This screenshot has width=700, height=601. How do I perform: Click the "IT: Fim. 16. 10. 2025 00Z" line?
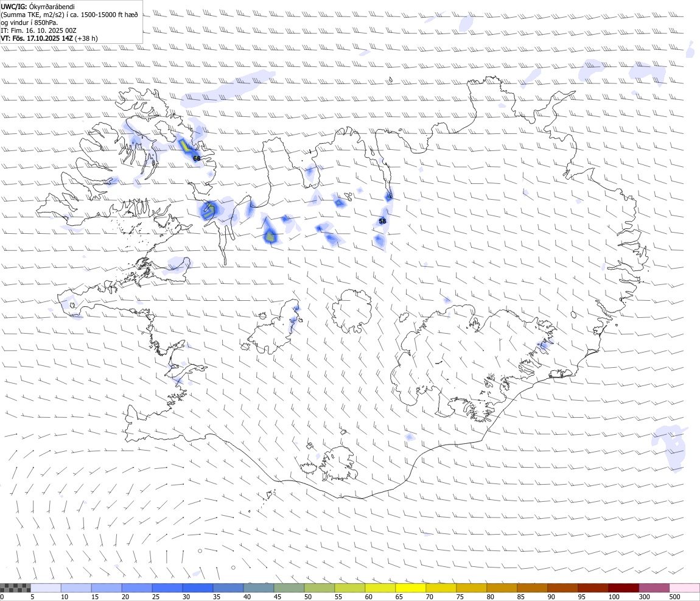point(39,30)
